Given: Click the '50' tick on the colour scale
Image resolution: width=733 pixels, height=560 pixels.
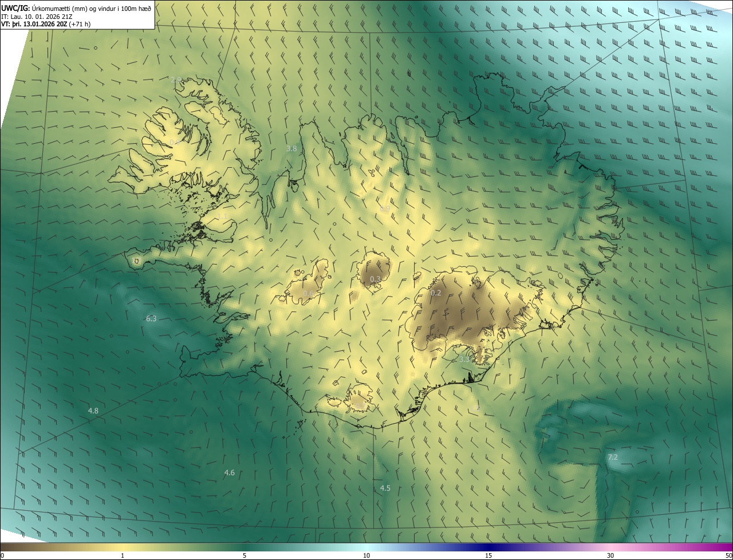Looking at the screenshot, I should coord(728,555).
